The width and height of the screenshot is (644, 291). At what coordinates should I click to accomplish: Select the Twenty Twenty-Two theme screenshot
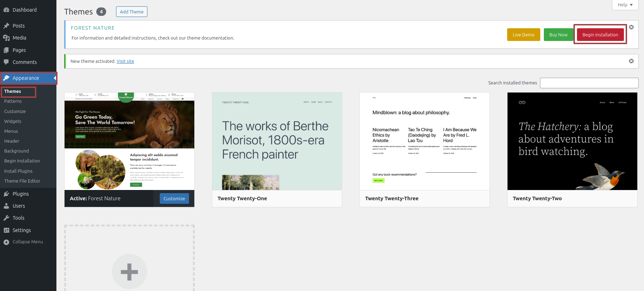pyautogui.click(x=572, y=141)
